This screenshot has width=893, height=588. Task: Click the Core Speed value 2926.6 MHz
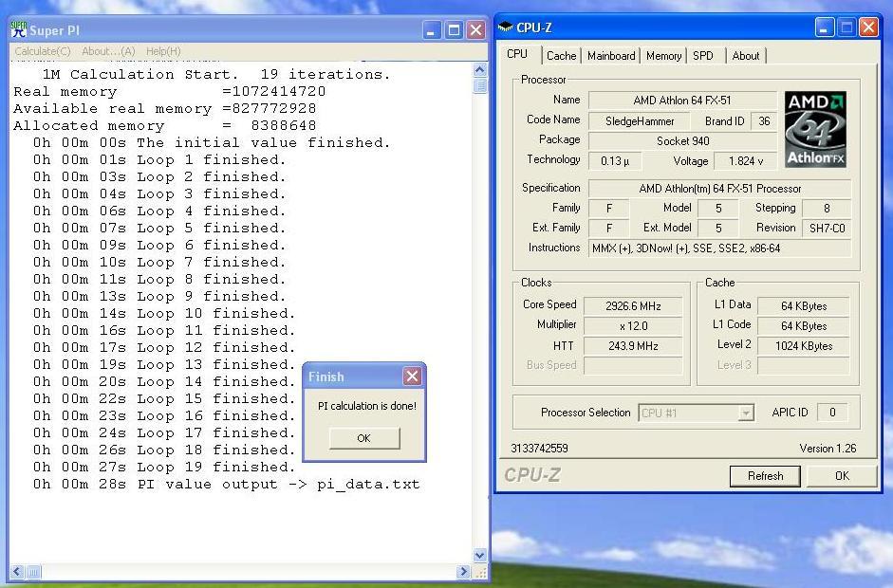(633, 306)
